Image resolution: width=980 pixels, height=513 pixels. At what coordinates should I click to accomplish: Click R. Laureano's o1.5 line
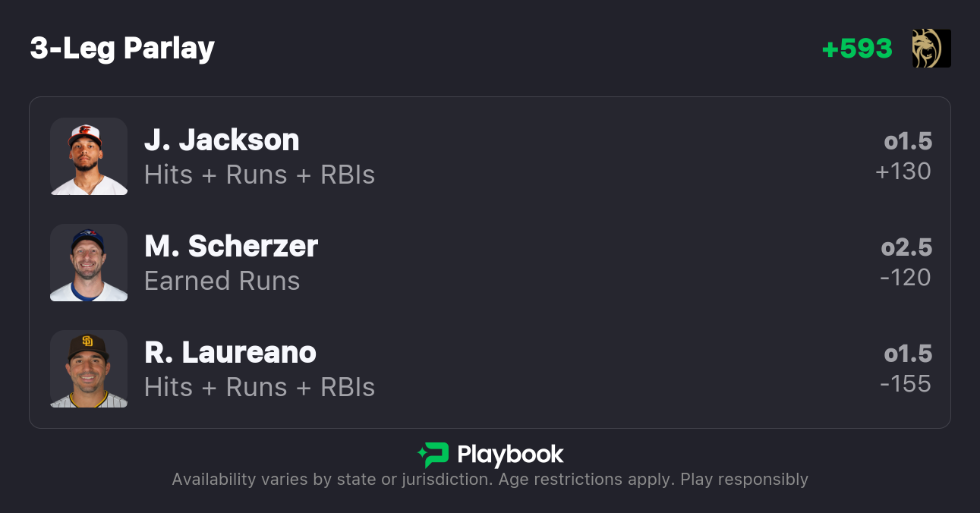pyautogui.click(x=908, y=354)
